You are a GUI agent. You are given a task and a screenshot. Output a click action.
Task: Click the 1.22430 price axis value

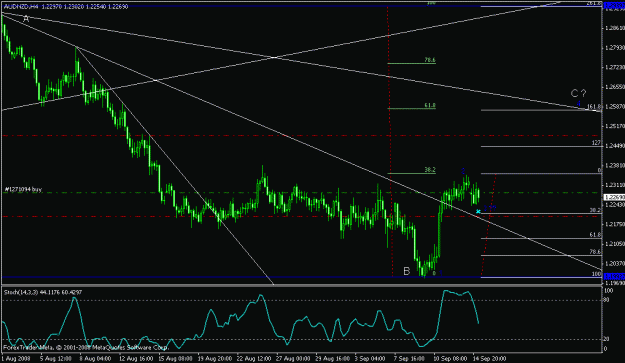pos(614,205)
